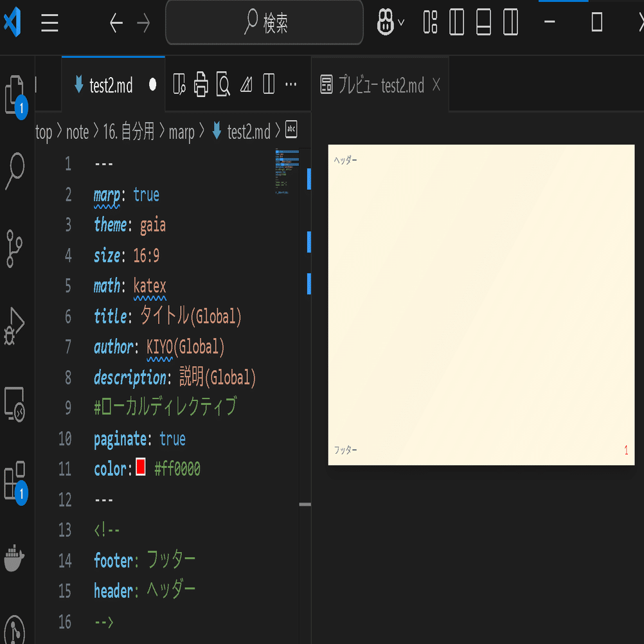The image size is (644, 644).
Task: Open the Copilot icon menu
Action: 385,22
